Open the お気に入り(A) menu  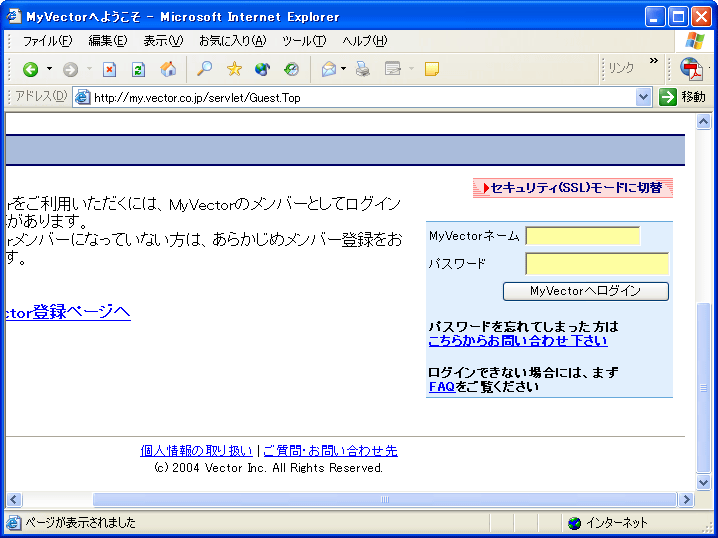click(233, 41)
